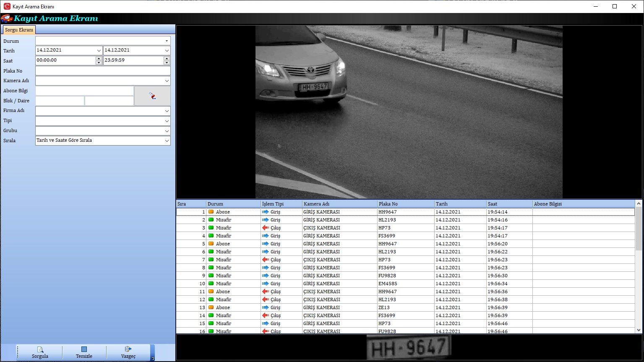Switch to Sorgu Ekranı tab
The width and height of the screenshot is (644, 362).
(x=19, y=30)
